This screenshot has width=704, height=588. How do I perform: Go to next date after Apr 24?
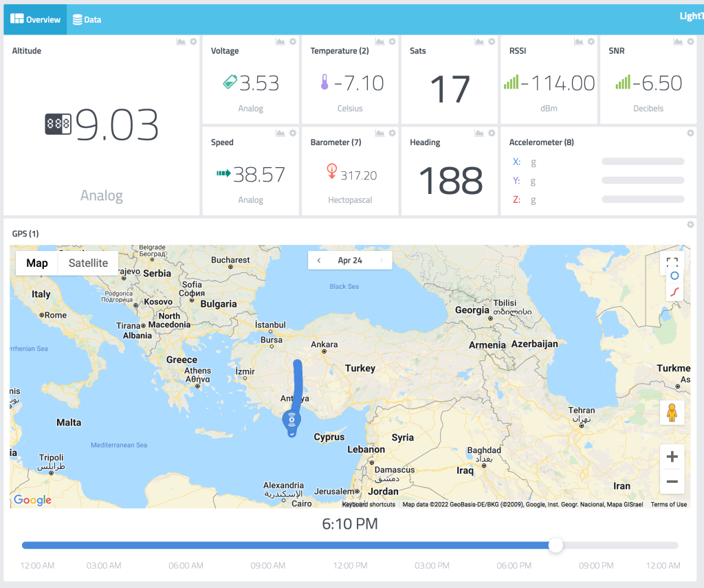pyautogui.click(x=382, y=261)
